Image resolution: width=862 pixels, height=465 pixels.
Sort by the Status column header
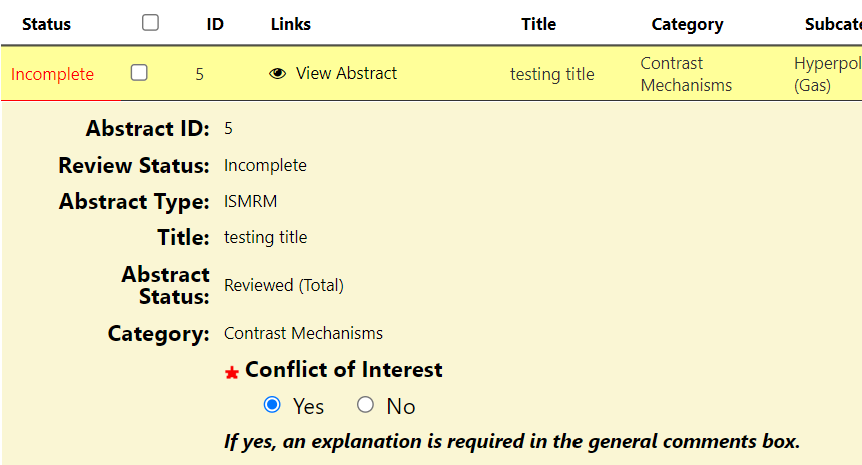pyautogui.click(x=46, y=24)
